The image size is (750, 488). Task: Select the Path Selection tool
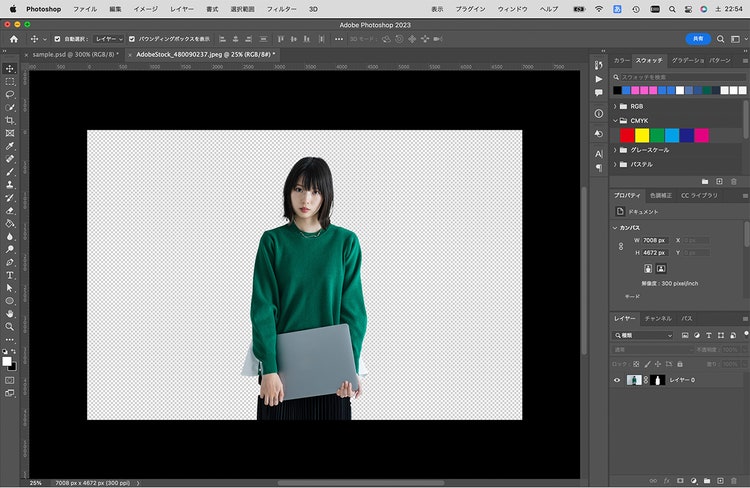[x=10, y=288]
